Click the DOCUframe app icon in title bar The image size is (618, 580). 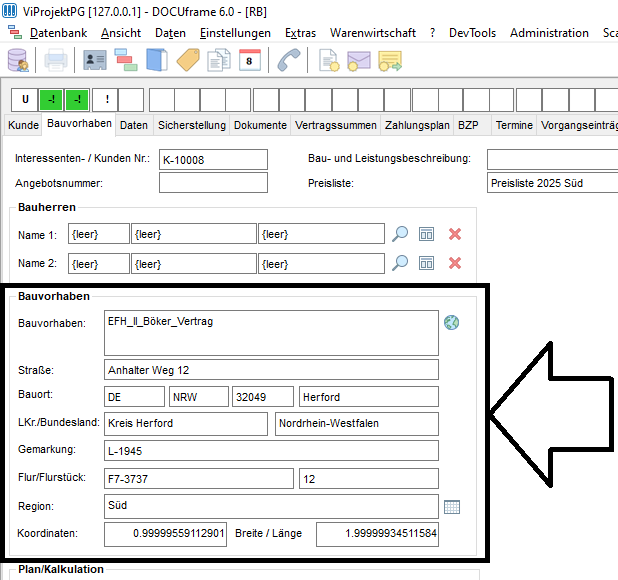(9, 11)
